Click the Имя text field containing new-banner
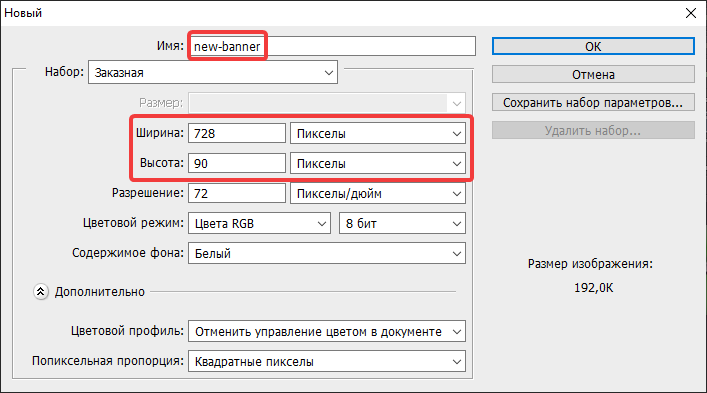 (x=332, y=46)
